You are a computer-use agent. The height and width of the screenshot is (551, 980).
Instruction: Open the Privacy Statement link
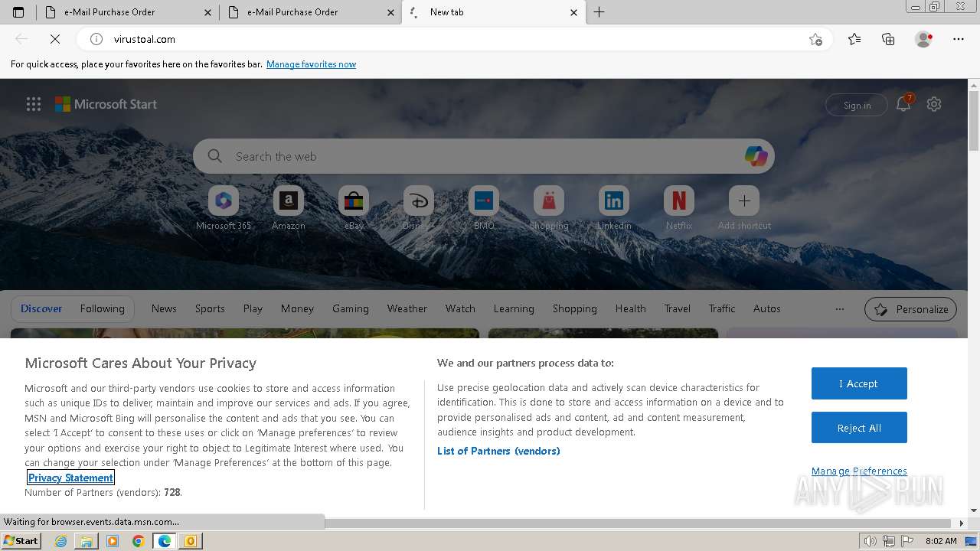coord(70,478)
